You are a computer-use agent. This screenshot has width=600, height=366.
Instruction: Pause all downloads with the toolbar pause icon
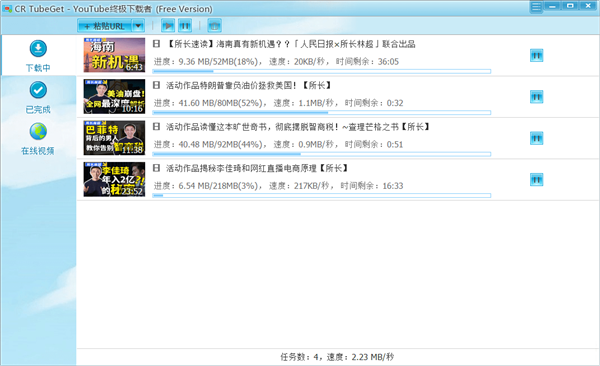185,26
